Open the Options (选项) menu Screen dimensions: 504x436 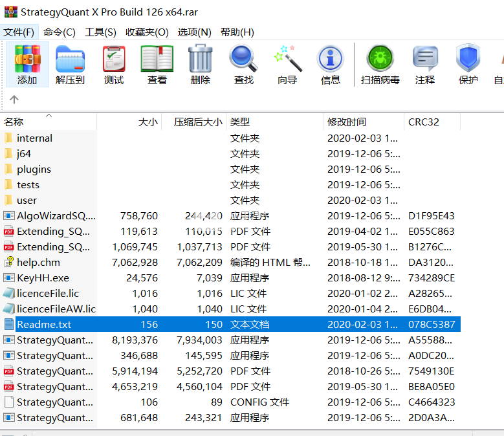pos(195,32)
